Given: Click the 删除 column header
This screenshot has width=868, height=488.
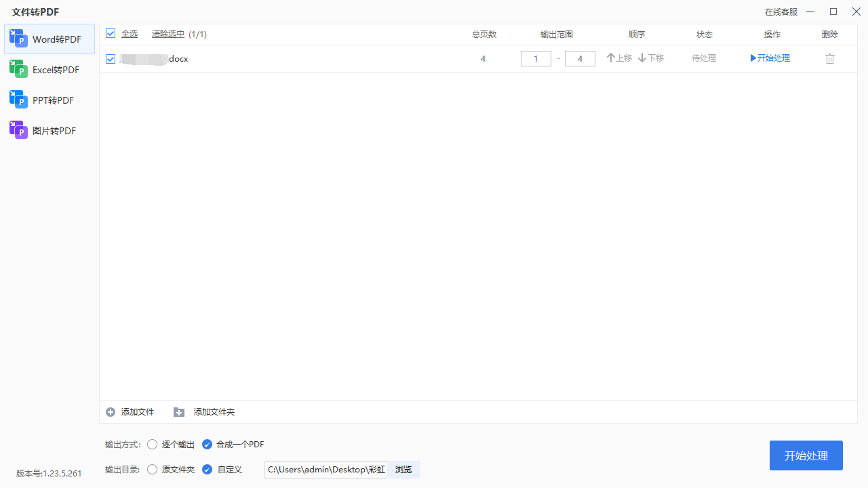Looking at the screenshot, I should (830, 35).
